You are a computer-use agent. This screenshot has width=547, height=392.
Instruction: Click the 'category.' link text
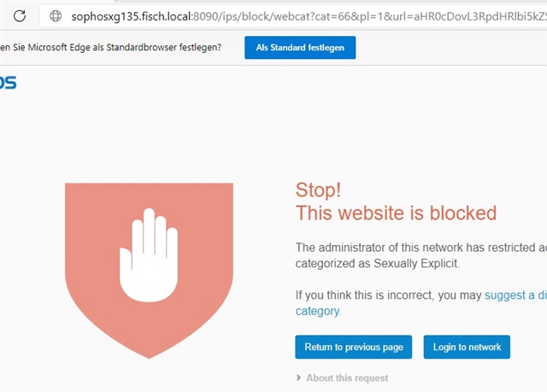pyautogui.click(x=318, y=311)
